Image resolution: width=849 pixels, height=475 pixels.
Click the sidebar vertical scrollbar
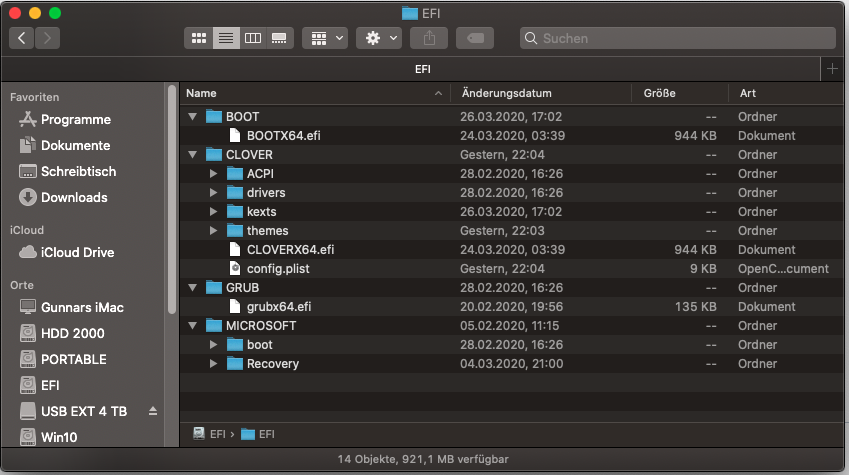[x=172, y=199]
